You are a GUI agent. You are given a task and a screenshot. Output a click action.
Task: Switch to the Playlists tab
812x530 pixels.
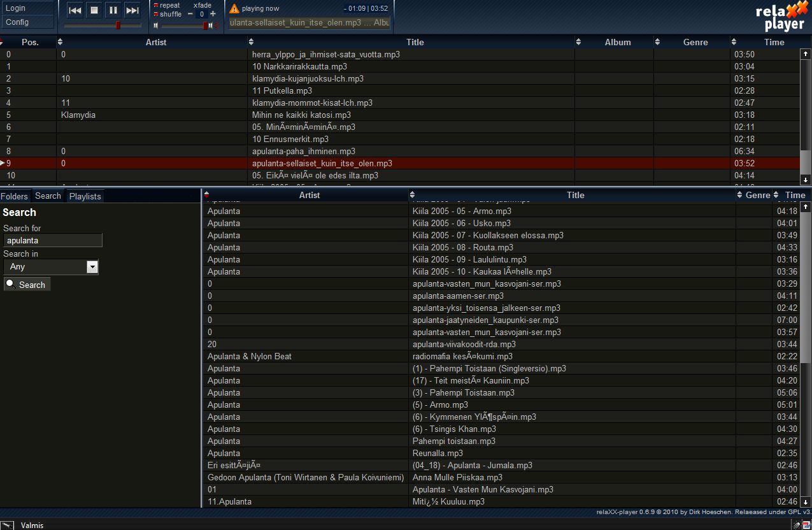85,196
